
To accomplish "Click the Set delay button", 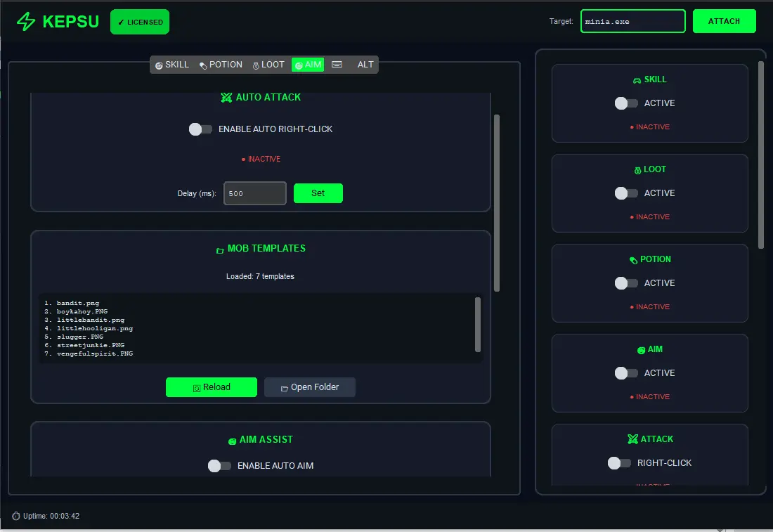I will point(318,193).
